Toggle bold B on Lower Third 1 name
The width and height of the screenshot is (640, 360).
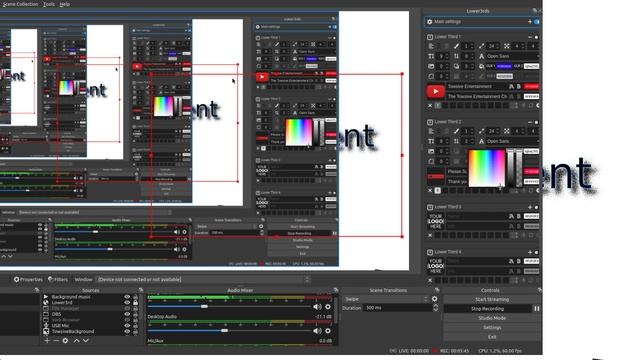pyautogui.click(x=518, y=87)
